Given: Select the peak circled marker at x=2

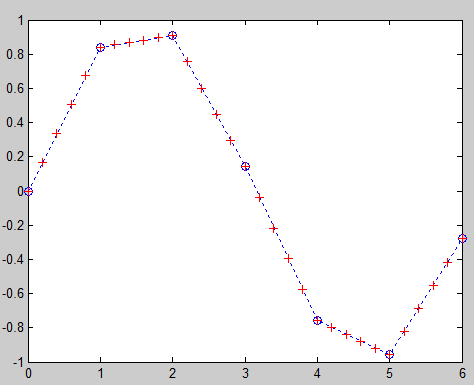Looking at the screenshot, I should pos(172,35).
